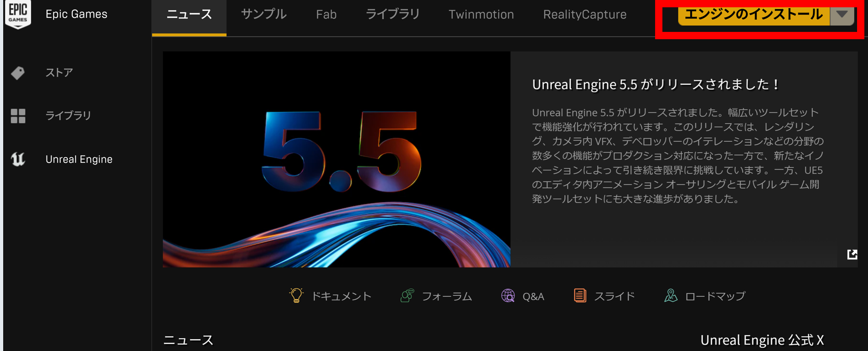
Task: Open the ストア tag icon
Action: click(18, 72)
